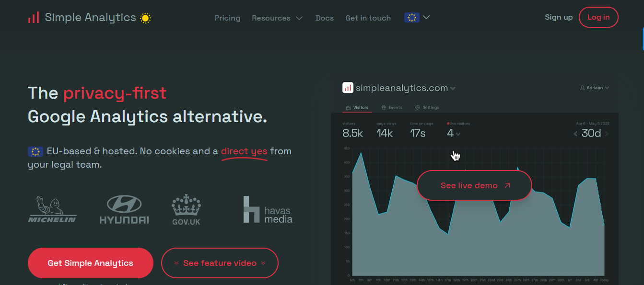Click the GOV.UK crown logo
644x285 pixels.
point(186,210)
